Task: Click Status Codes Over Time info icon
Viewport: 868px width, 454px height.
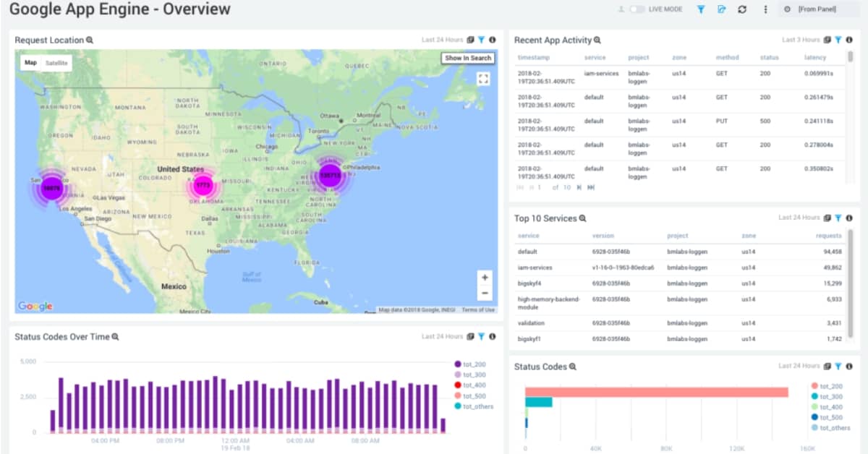Action: pos(493,336)
